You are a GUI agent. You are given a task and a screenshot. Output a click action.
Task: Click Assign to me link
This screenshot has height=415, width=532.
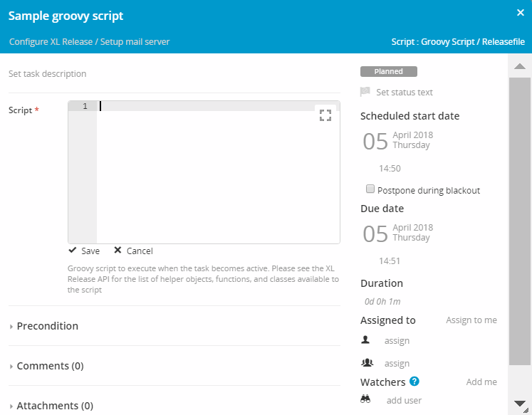[471, 320]
